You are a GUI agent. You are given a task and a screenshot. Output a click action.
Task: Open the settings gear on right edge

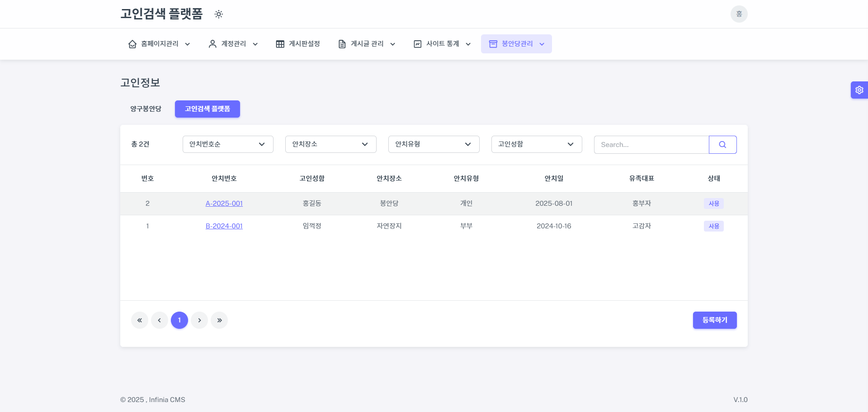click(x=859, y=90)
